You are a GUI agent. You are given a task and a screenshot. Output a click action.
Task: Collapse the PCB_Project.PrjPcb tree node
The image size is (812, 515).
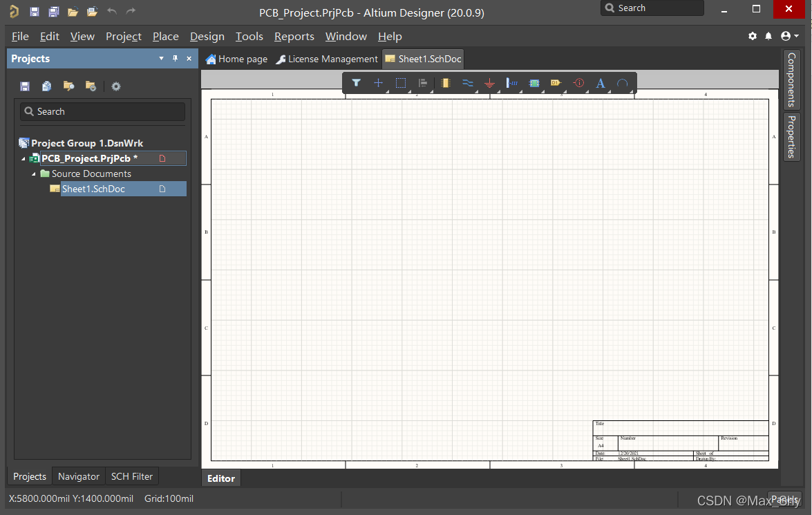tap(23, 158)
